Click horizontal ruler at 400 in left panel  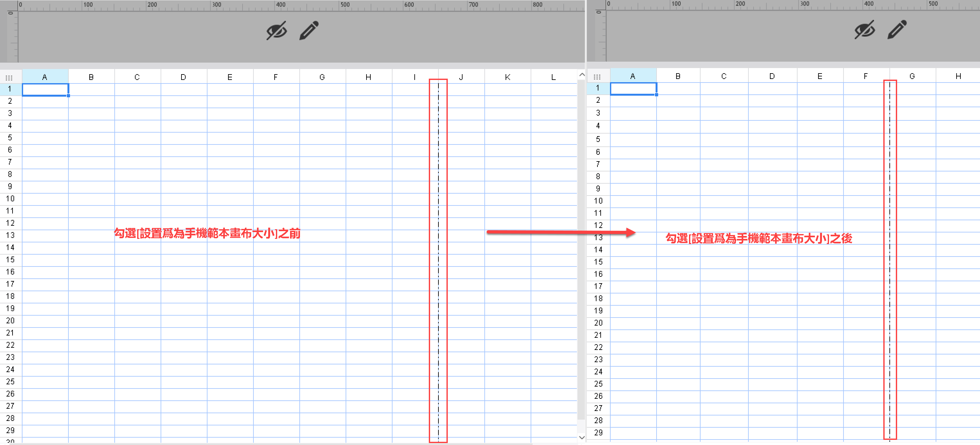tap(281, 5)
